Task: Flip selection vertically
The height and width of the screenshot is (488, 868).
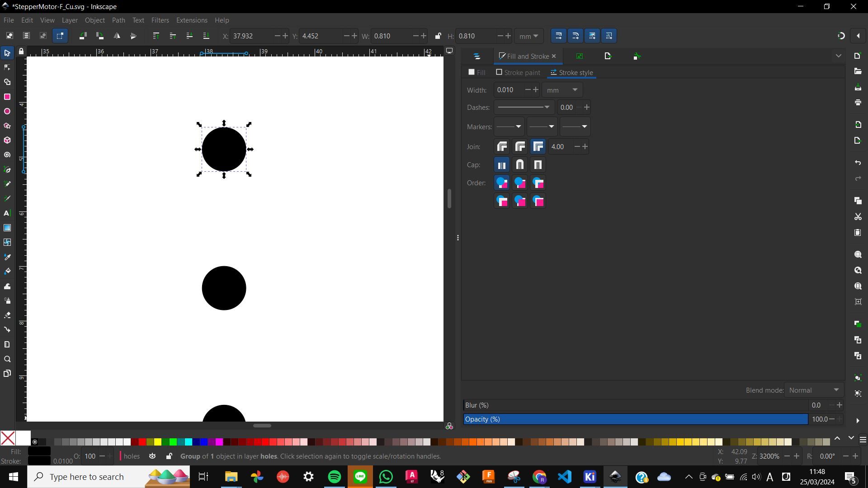Action: tap(133, 36)
